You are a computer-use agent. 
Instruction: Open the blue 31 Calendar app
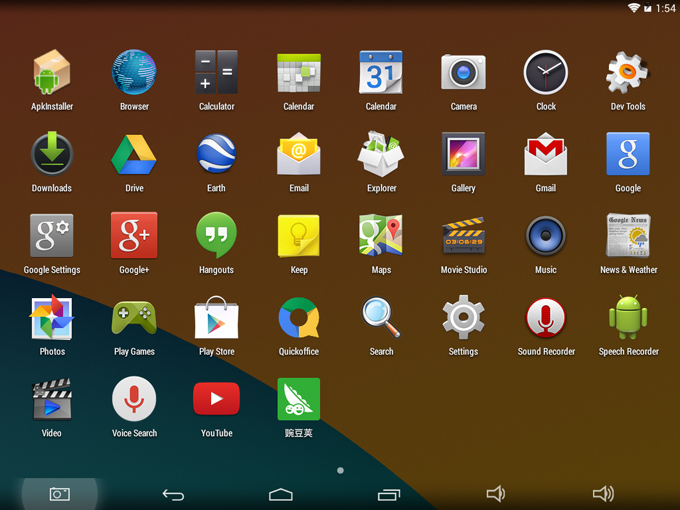[381, 72]
